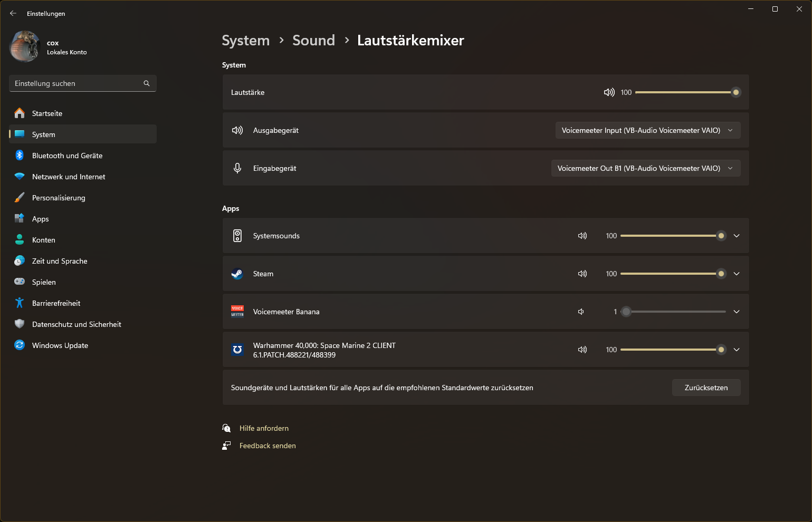Click the Einstellung suchen search field
Screen dimensions: 812x522
click(x=83, y=83)
